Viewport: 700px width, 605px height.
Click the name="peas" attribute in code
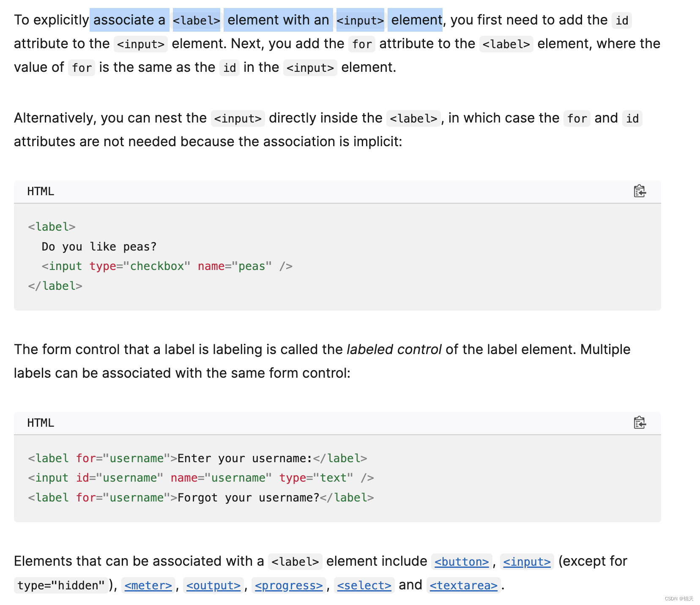tap(235, 266)
